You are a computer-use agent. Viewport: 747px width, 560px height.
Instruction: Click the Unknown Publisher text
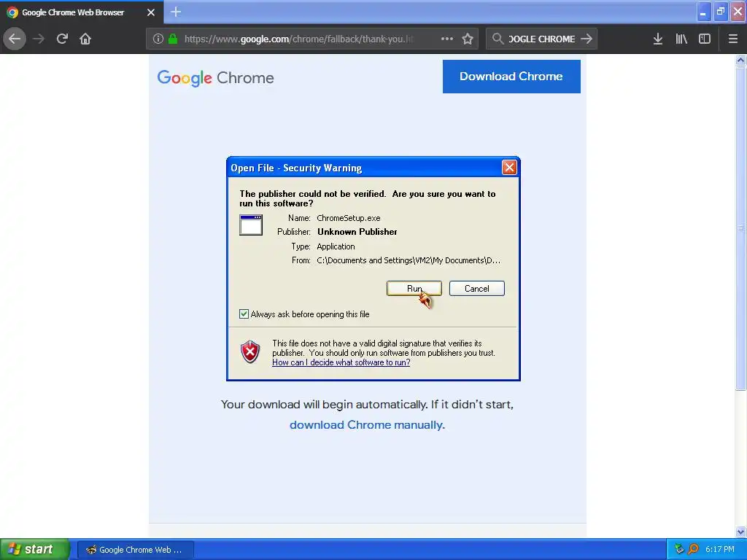[357, 232]
